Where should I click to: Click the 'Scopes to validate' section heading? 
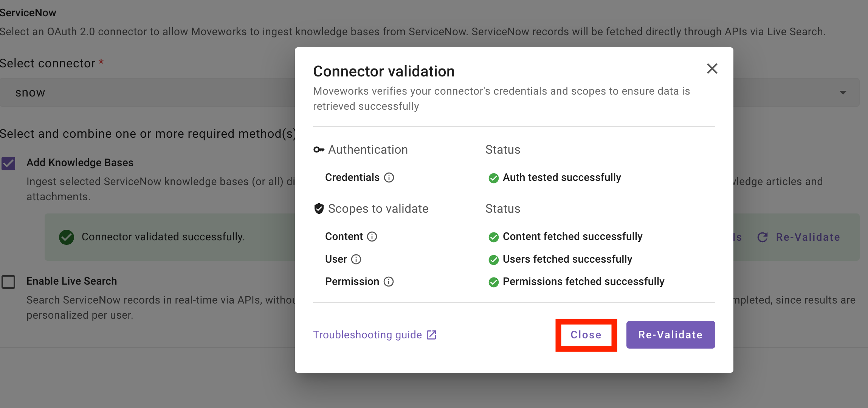(x=378, y=209)
